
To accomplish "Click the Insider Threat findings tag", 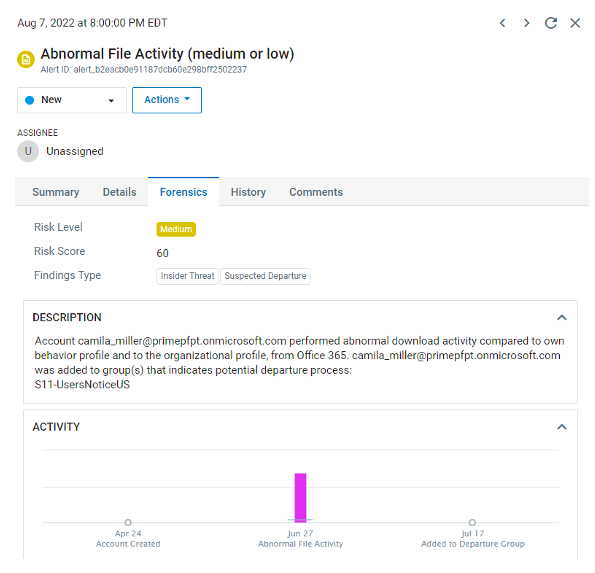I will (187, 276).
